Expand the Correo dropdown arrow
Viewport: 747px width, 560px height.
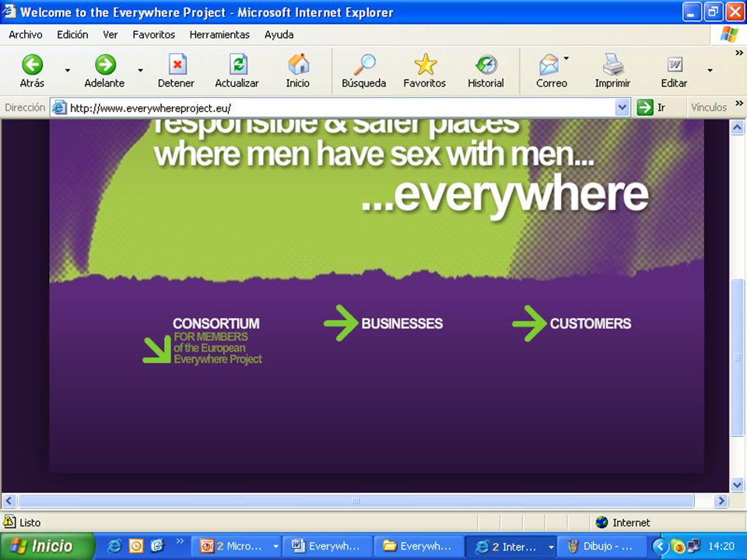pyautogui.click(x=566, y=58)
